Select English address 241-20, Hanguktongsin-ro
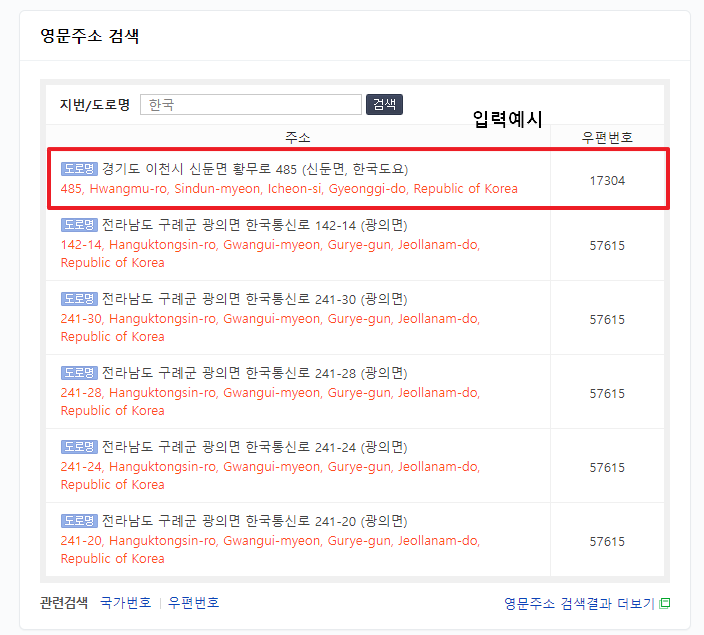Screen dimensions: 704x635 tap(270, 550)
